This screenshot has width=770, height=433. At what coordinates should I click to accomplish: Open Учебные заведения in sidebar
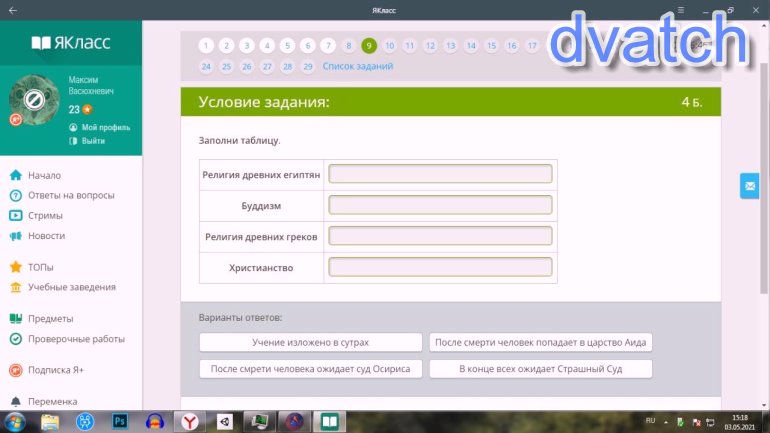pos(71,287)
